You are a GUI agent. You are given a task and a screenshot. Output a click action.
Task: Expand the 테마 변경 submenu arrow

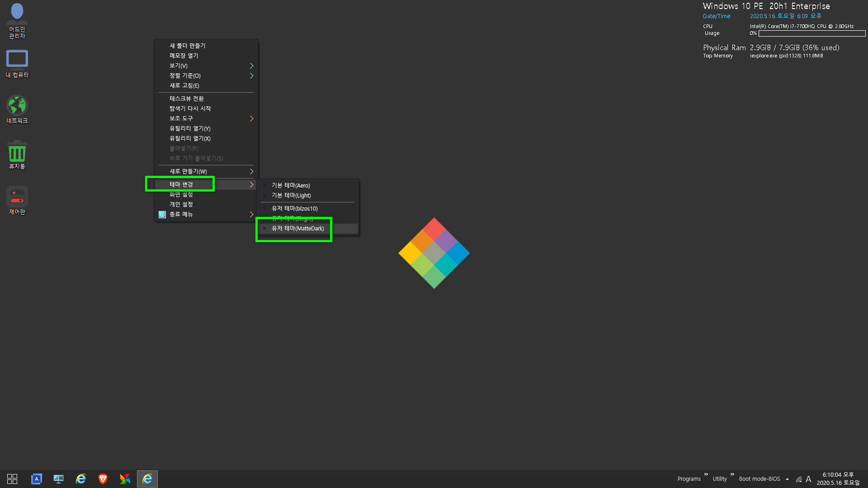251,185
